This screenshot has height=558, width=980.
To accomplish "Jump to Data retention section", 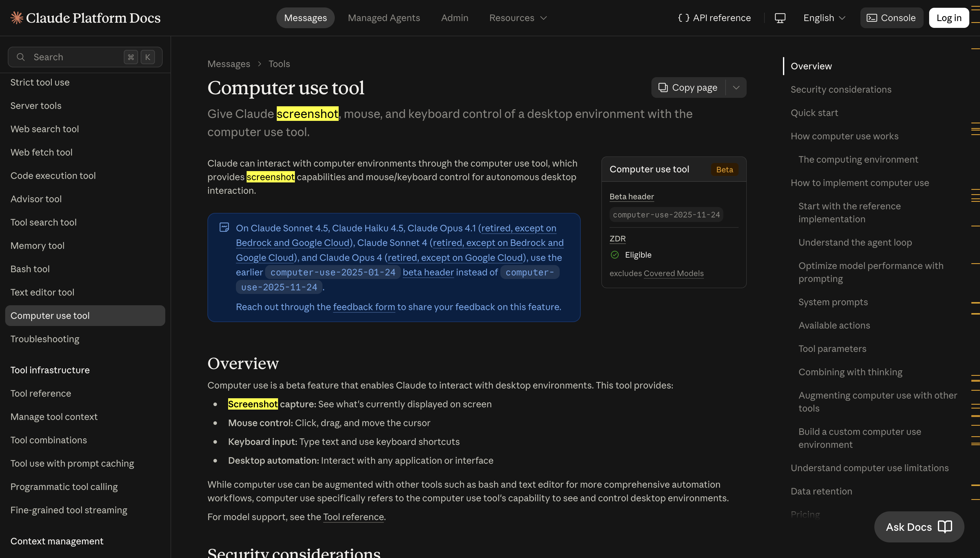I will 821,492.
